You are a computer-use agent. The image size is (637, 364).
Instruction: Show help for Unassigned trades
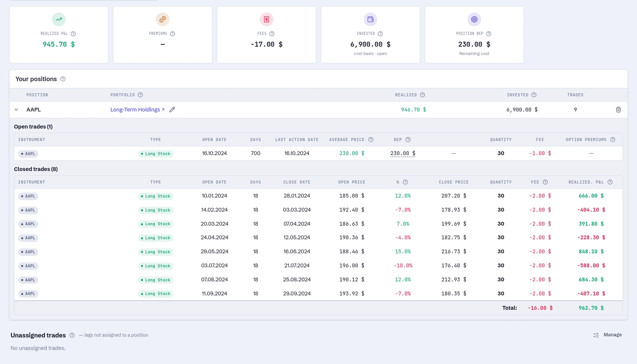click(72, 335)
